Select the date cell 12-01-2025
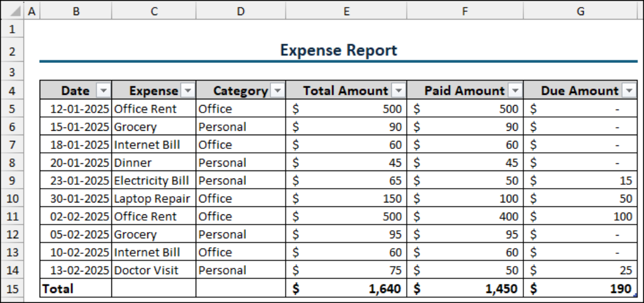Screen dimensions: 644x303 pos(75,109)
